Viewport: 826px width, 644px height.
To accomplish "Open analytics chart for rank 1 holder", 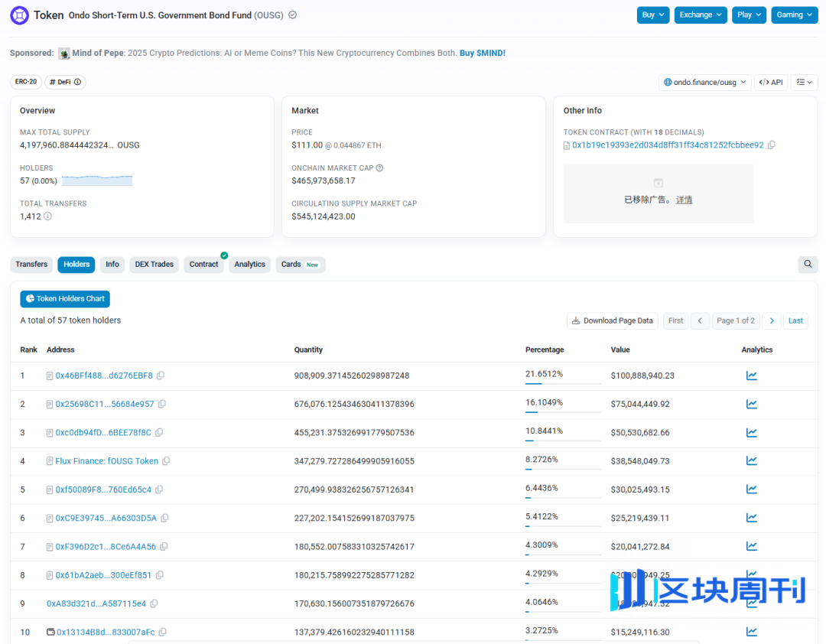I will (751, 376).
